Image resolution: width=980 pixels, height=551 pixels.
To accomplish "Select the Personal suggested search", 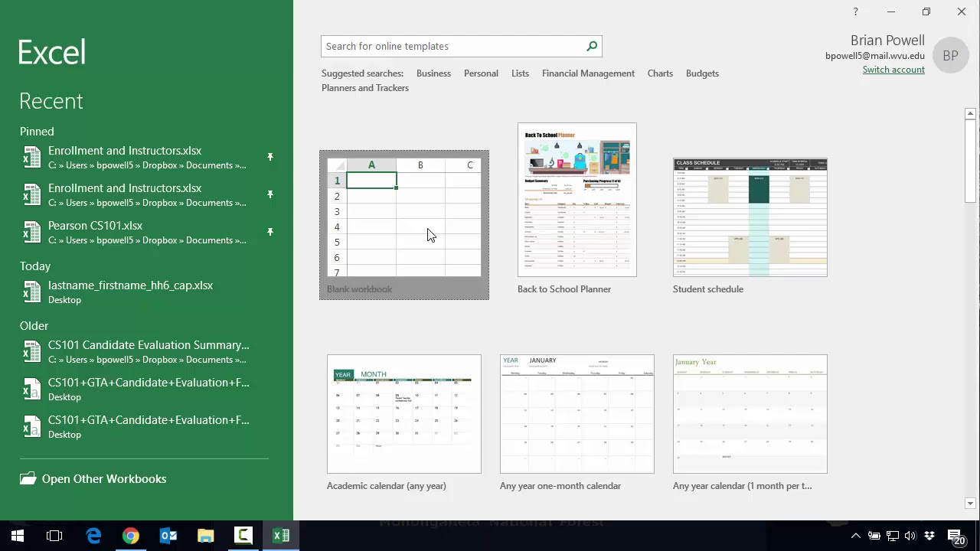I will tap(481, 73).
